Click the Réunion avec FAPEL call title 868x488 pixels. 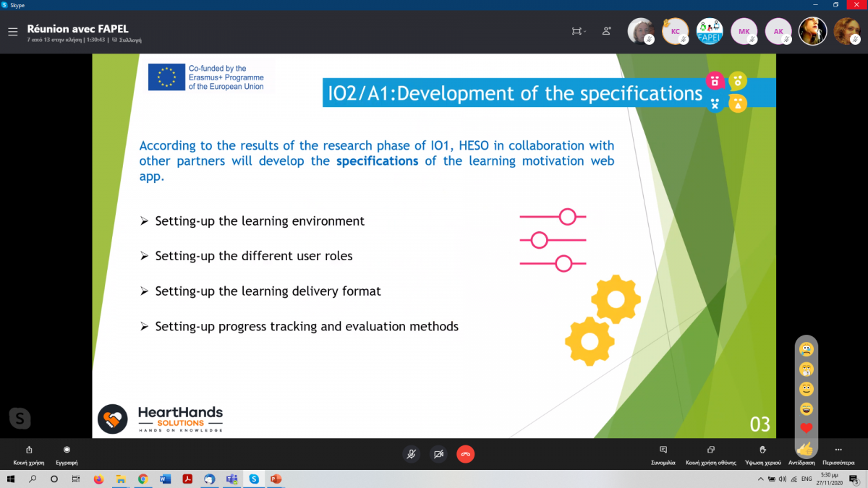[77, 29]
